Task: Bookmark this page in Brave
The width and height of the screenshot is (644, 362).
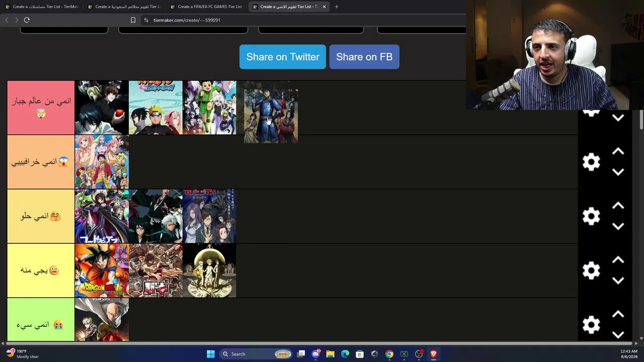Action: point(133,20)
